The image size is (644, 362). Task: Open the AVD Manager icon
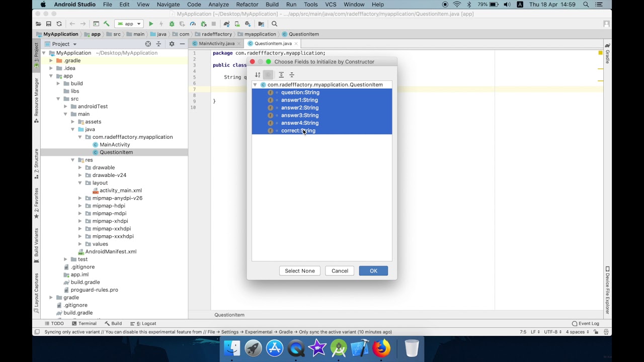(x=237, y=24)
